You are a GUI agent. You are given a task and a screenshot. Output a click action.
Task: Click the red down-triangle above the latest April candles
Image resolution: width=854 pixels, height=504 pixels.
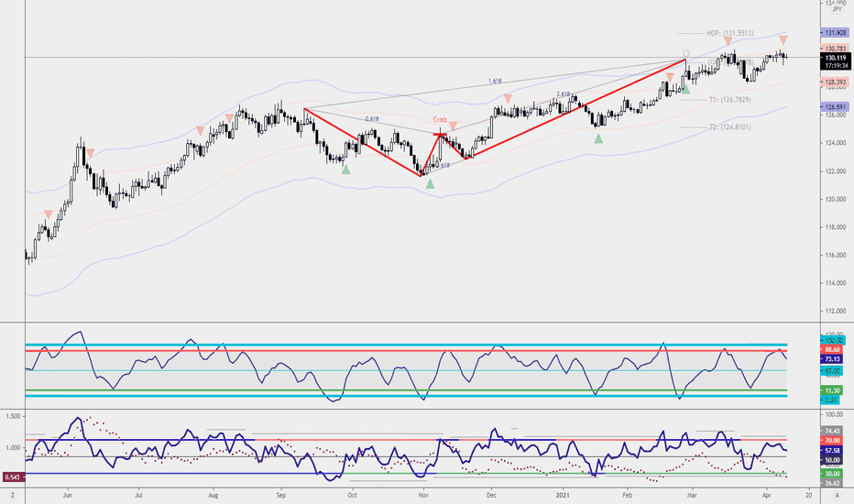(783, 39)
